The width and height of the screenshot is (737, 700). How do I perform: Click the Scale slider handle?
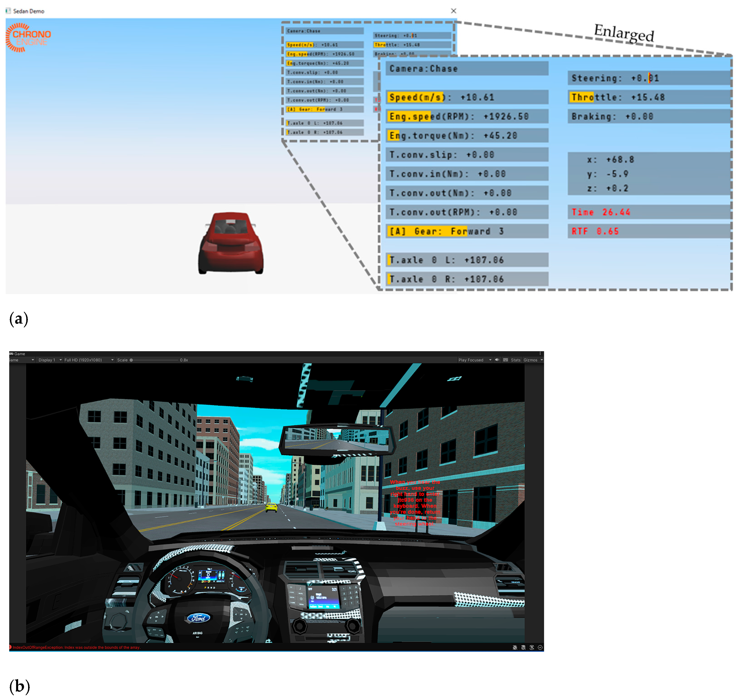pos(131,360)
